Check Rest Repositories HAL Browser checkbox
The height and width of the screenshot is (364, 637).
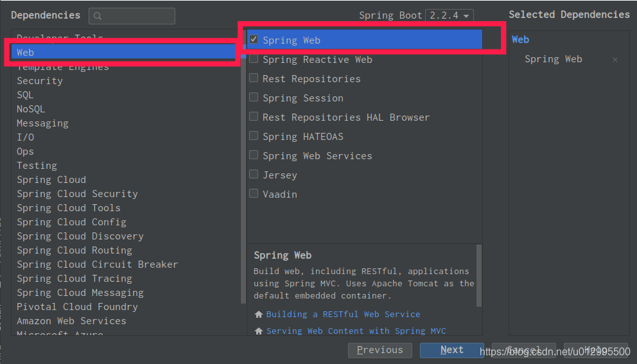pyautogui.click(x=254, y=116)
